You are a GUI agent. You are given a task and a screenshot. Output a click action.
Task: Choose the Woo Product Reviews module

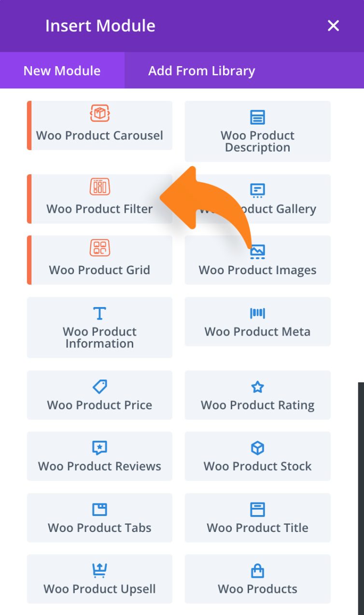(x=99, y=456)
